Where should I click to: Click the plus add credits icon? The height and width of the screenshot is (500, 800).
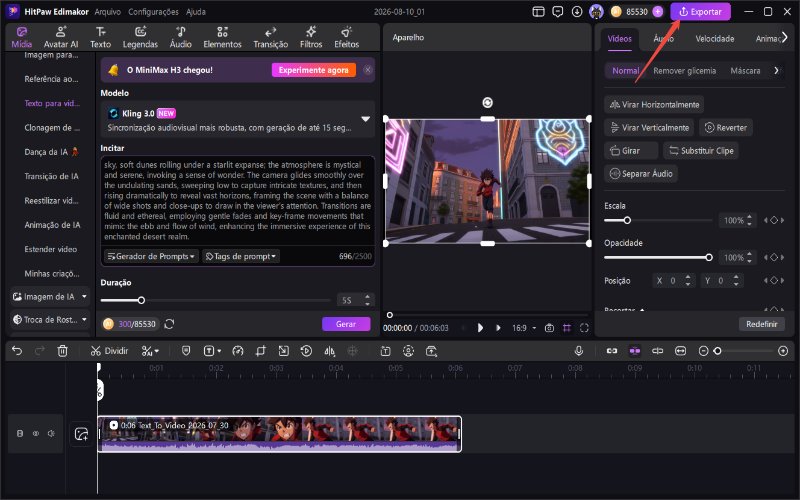(x=658, y=11)
